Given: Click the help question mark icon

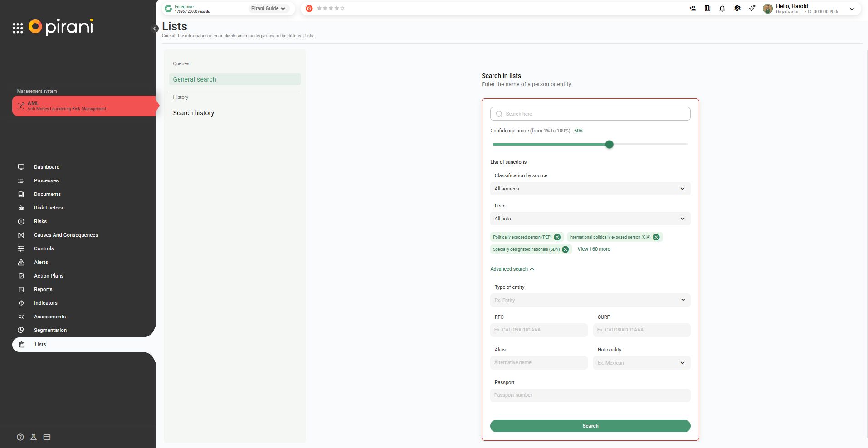Looking at the screenshot, I should click(20, 437).
